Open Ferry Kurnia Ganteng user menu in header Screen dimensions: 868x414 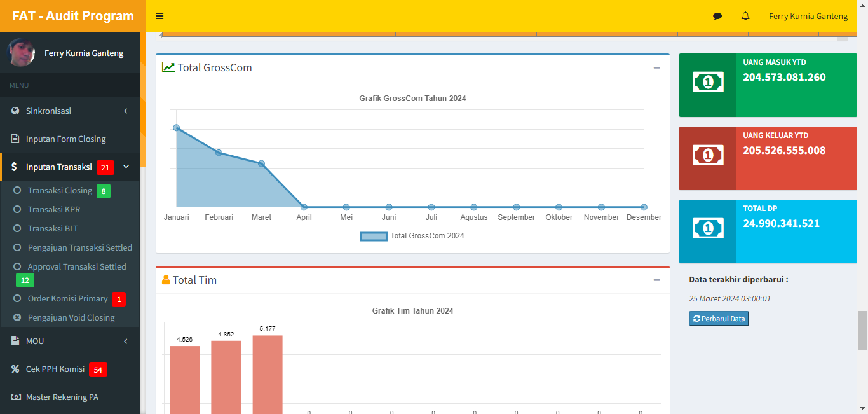coord(808,17)
